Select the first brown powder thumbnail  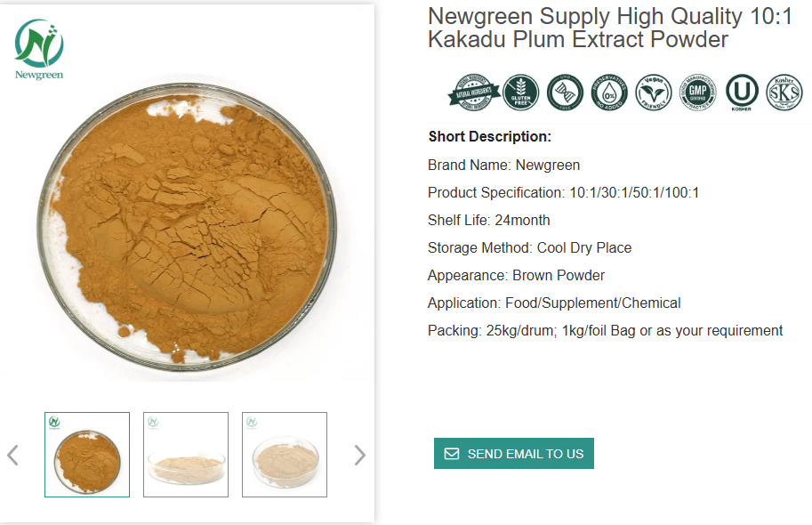pyautogui.click(x=87, y=455)
